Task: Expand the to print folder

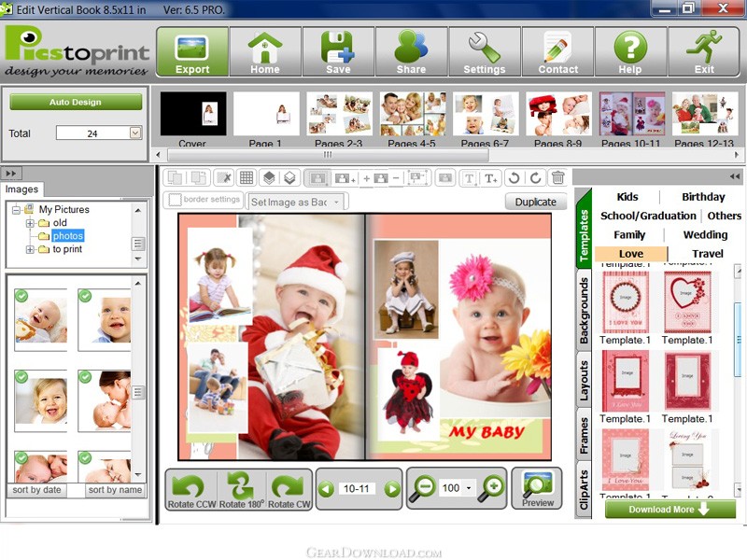Action: tap(30, 249)
